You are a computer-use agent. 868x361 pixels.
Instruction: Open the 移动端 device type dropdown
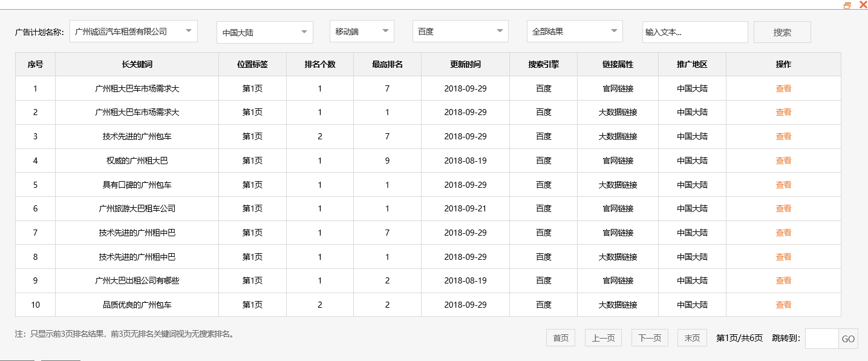pos(361,30)
